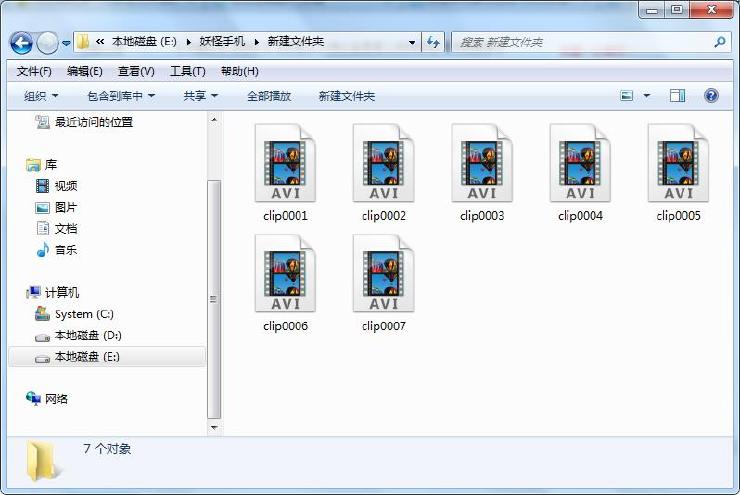Open 本地磁盘 (D:) drive
Viewport: 740px width, 495px height.
click(x=78, y=336)
